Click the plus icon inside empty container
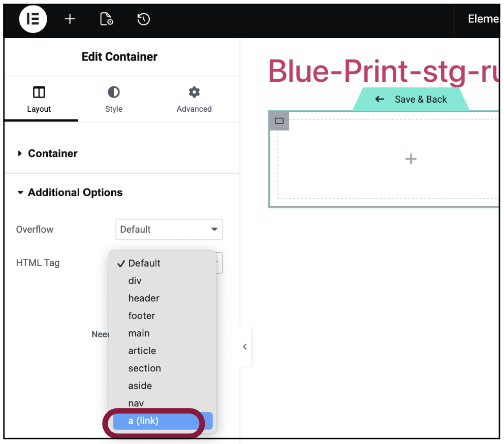 point(411,160)
